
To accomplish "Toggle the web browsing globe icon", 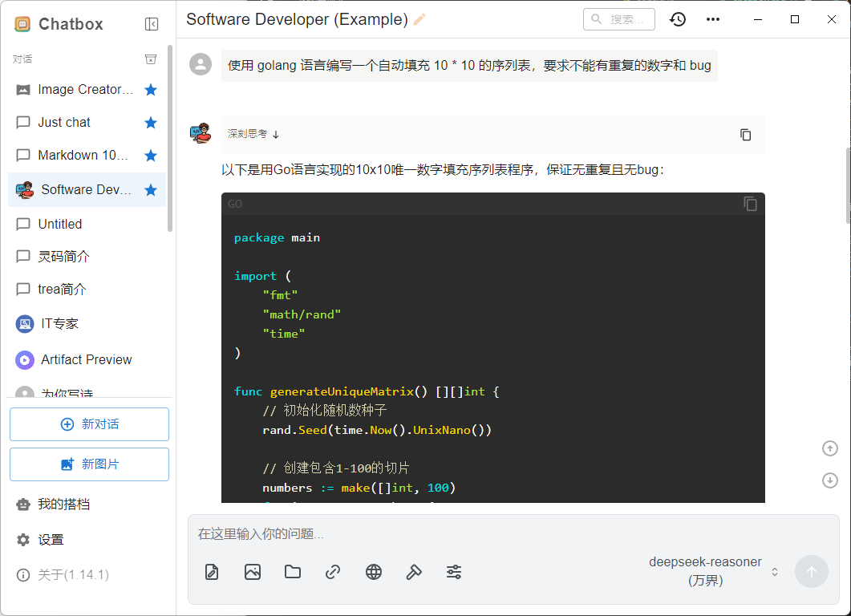I will [374, 572].
